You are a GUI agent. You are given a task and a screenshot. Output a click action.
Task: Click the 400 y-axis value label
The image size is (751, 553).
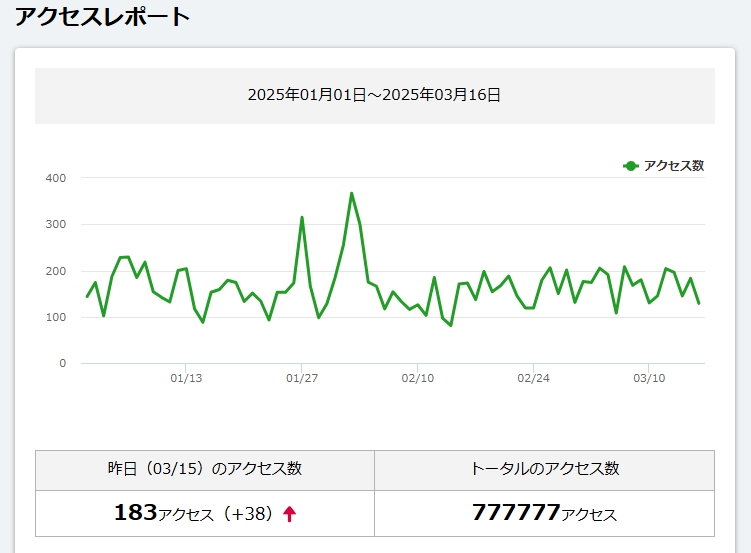(x=55, y=178)
